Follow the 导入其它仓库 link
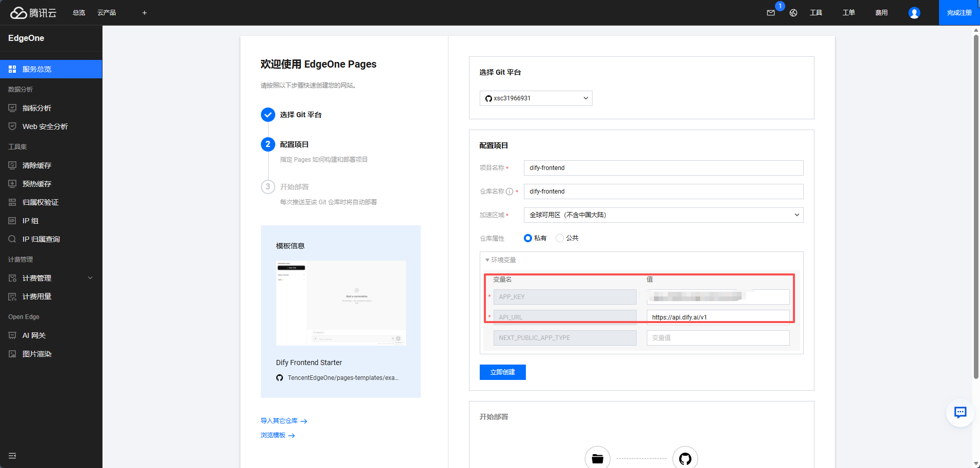The image size is (980, 468). [284, 421]
